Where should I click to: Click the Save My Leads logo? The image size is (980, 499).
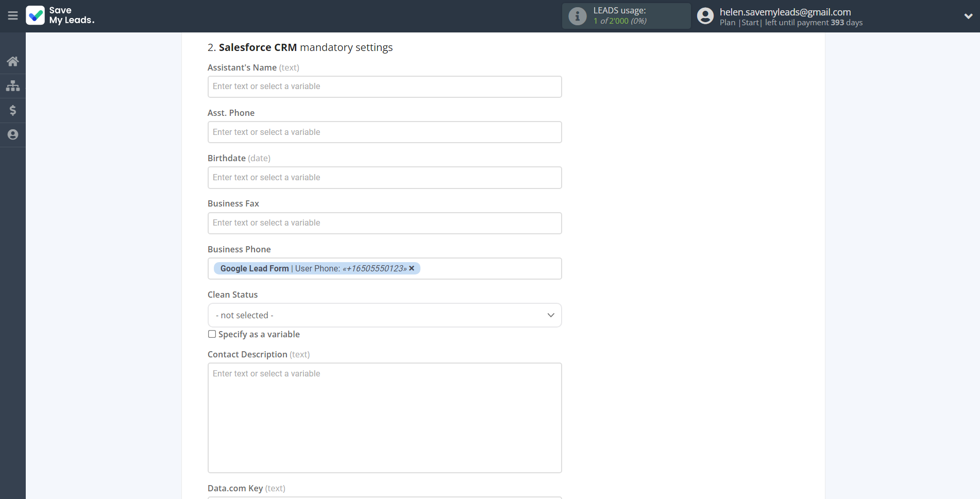click(x=60, y=15)
